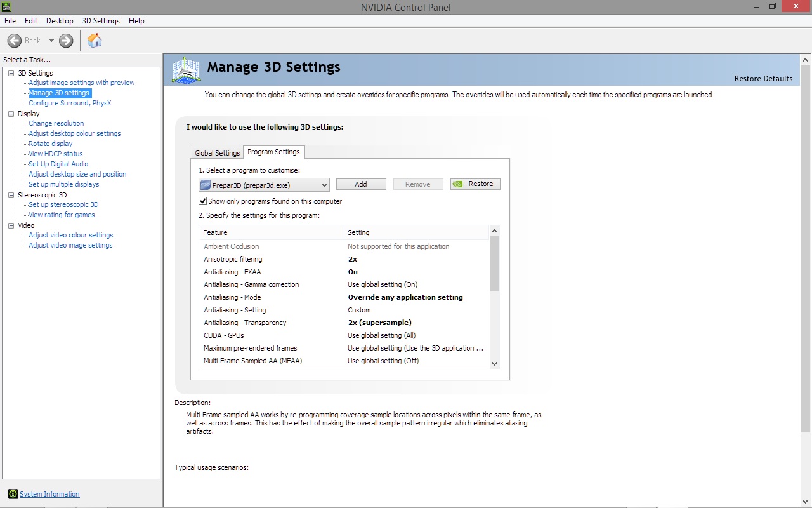This screenshot has height=508, width=812.
Task: Open the File menu
Action: pyautogui.click(x=10, y=21)
